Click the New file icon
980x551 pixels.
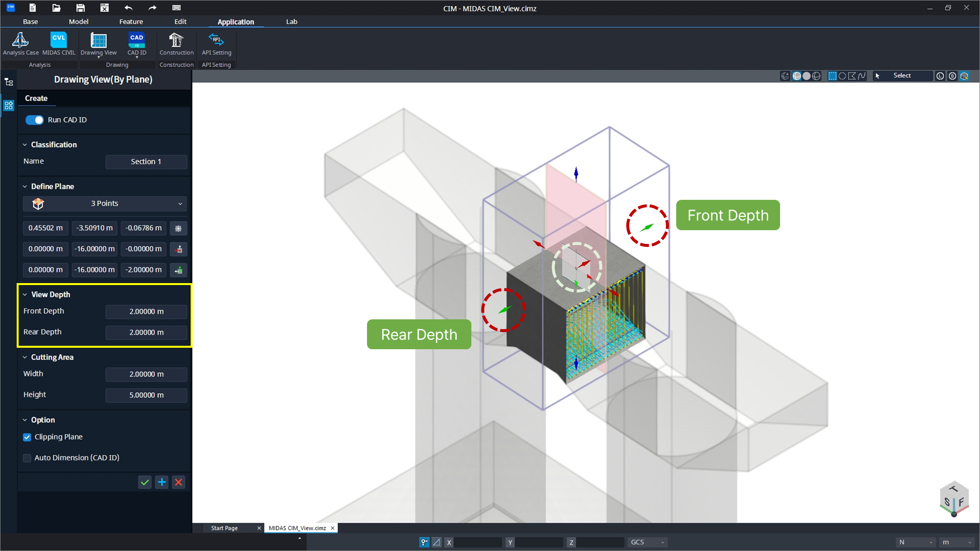(32, 8)
